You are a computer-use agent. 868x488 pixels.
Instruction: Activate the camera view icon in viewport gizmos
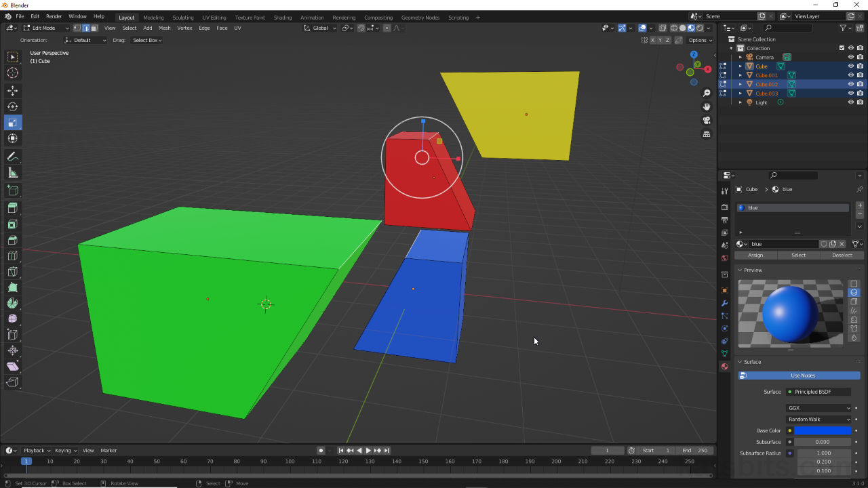point(707,119)
